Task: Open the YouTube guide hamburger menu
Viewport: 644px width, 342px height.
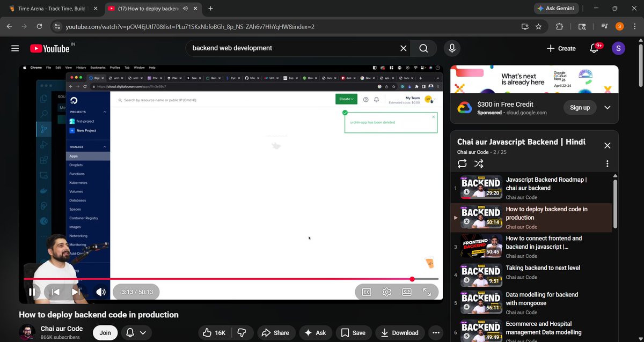Action: [15, 48]
